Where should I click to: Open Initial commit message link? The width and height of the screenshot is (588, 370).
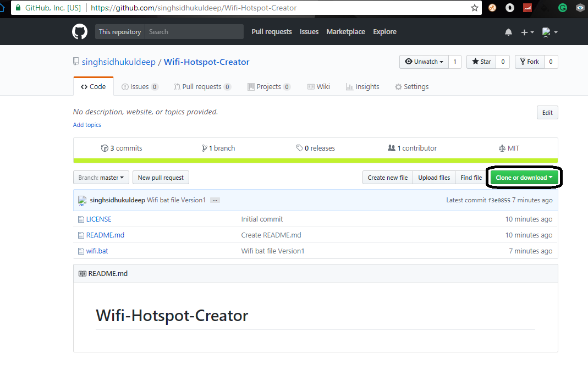(262, 219)
